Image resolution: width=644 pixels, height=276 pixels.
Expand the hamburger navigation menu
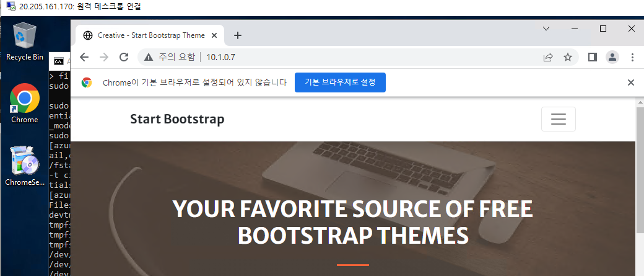[x=559, y=119]
